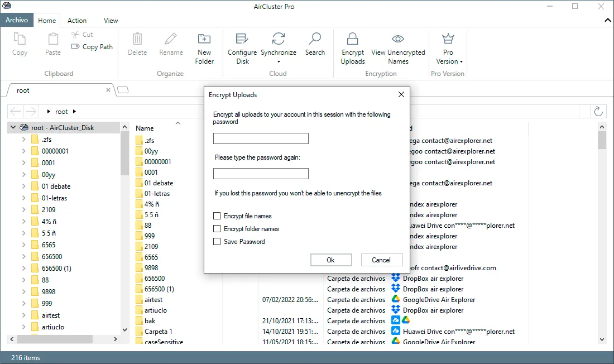
Task: Click the refresh icon beside address bar
Action: [598, 111]
